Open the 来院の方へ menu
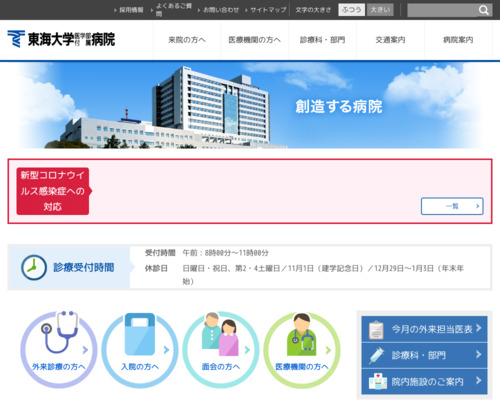Image resolution: width=500 pixels, height=400 pixels. pos(187,40)
